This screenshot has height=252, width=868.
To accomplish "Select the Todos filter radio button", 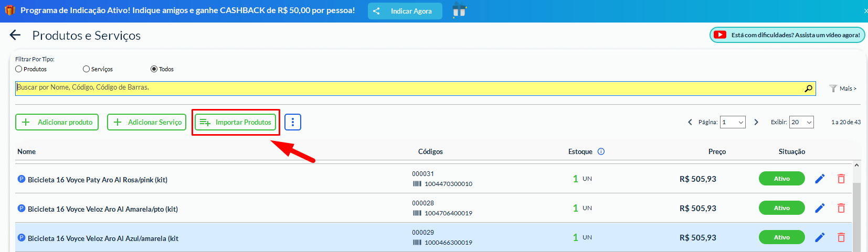I will [x=154, y=69].
